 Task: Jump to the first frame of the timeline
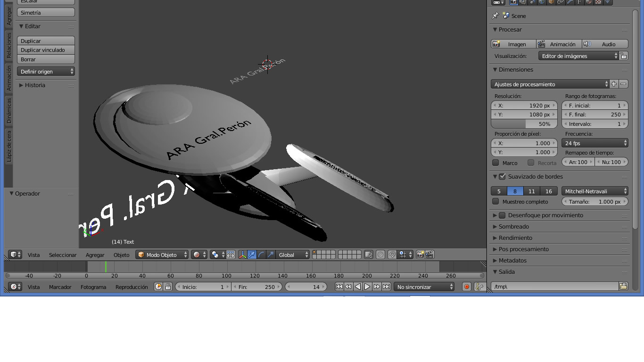click(x=339, y=287)
